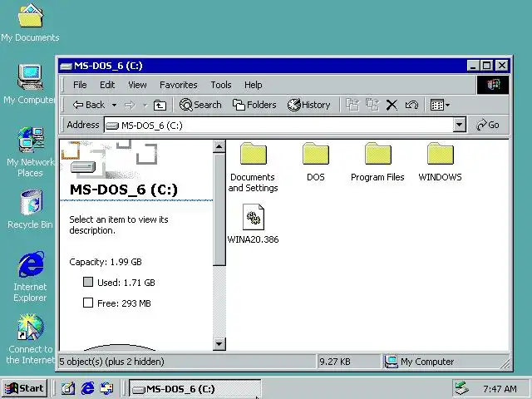This screenshot has width=532, height=399.
Task: Open My Network Places desktop icon
Action: tap(30, 152)
